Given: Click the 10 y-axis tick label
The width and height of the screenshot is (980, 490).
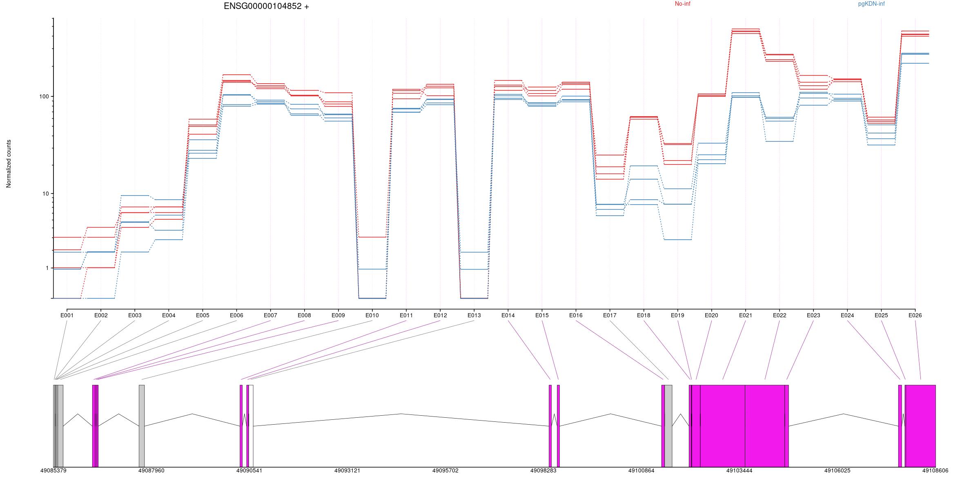Looking at the screenshot, I should click(45, 194).
